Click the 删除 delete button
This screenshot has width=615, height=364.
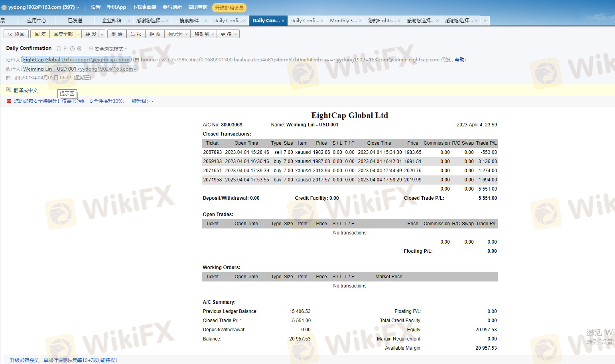pyautogui.click(x=117, y=34)
